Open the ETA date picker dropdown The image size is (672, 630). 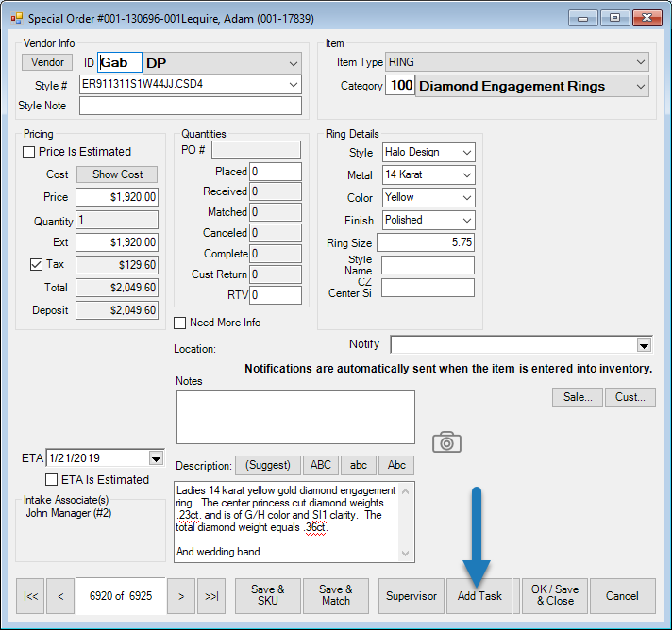(156, 458)
